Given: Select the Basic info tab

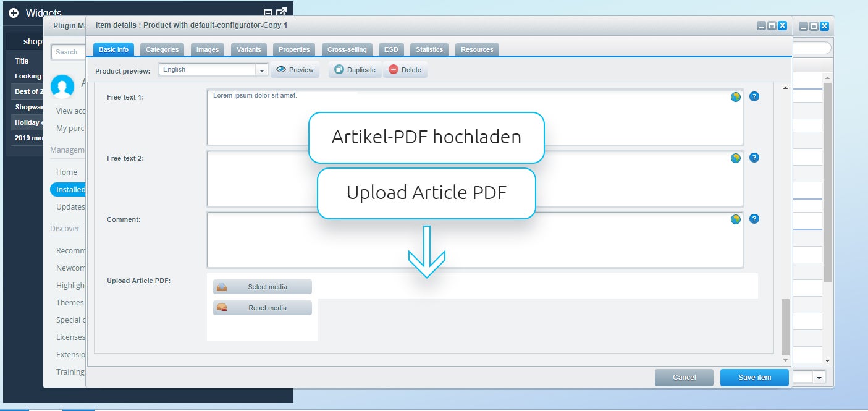Looking at the screenshot, I should coord(114,49).
